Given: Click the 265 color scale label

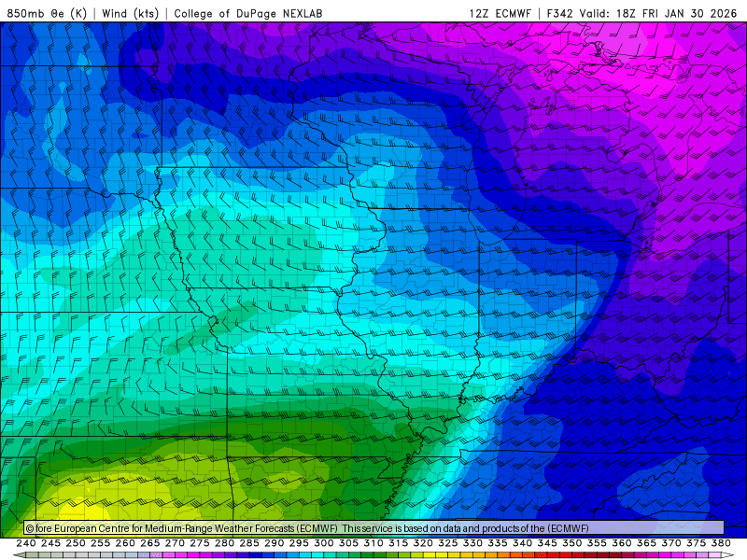Looking at the screenshot, I should [150, 543].
